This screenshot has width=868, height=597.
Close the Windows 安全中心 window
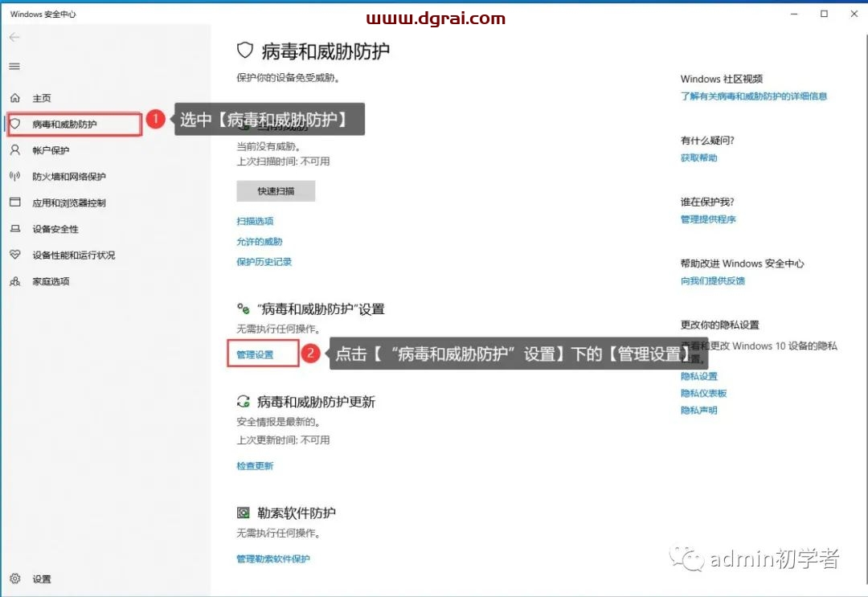click(854, 14)
